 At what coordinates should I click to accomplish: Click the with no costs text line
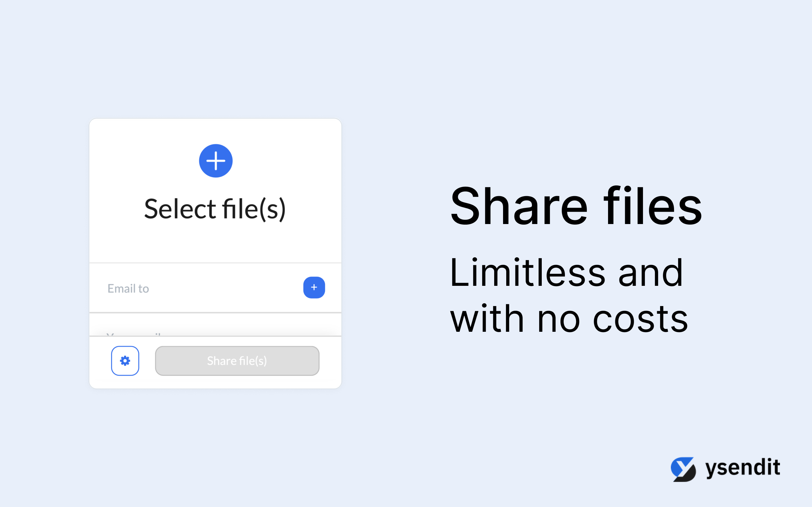click(x=569, y=319)
